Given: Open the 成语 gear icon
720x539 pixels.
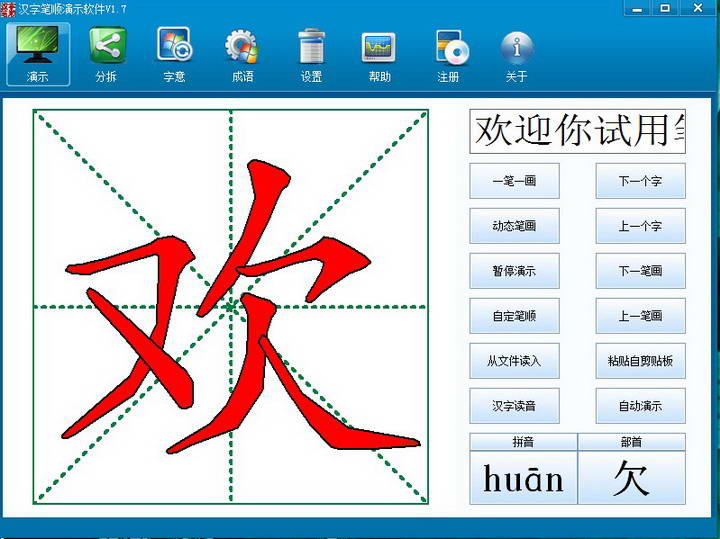Looking at the screenshot, I should [242, 46].
